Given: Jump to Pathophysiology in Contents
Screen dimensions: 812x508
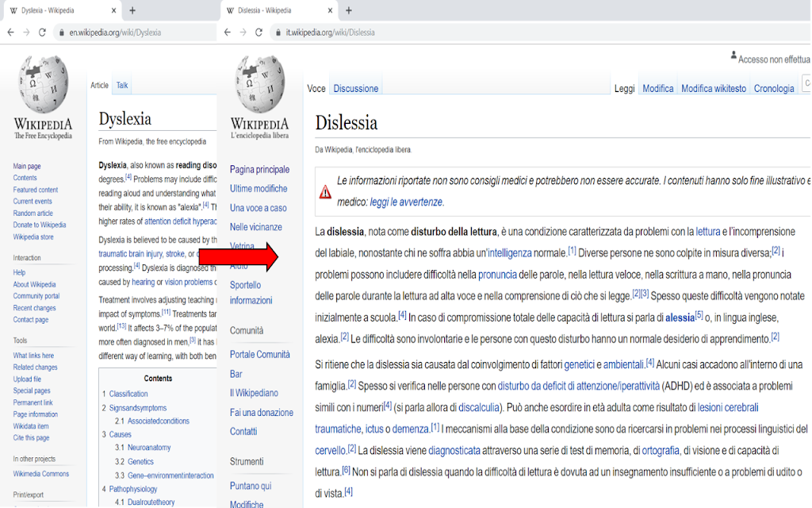Looking at the screenshot, I should 133,489.
